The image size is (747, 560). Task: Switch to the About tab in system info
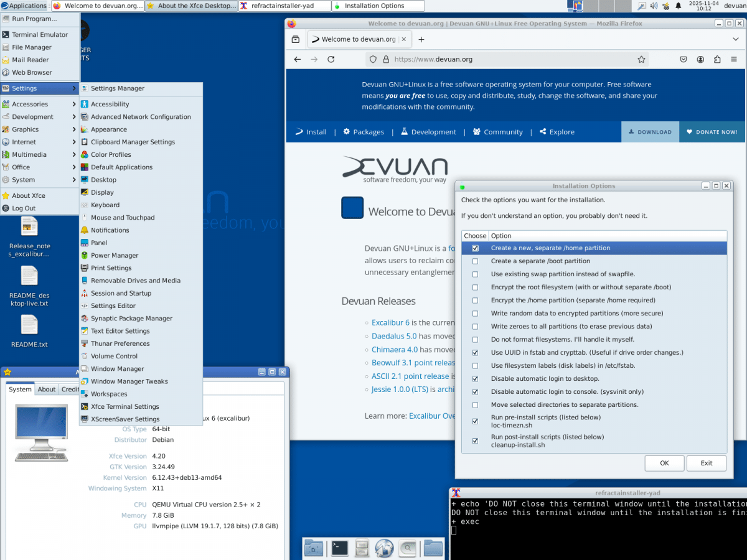(47, 389)
